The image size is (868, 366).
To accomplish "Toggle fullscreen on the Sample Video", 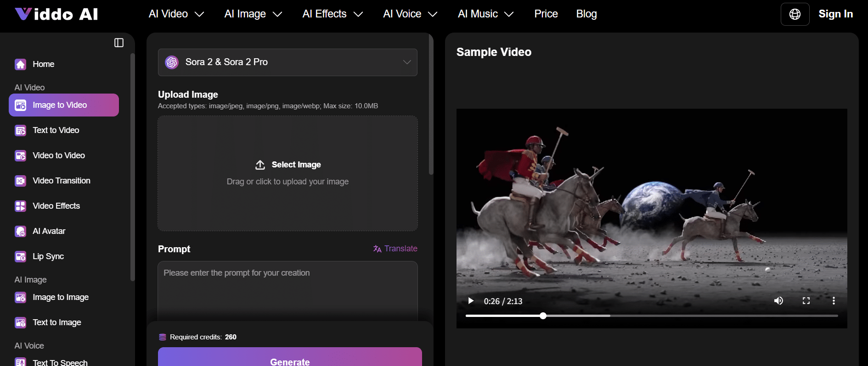I will click(x=806, y=301).
